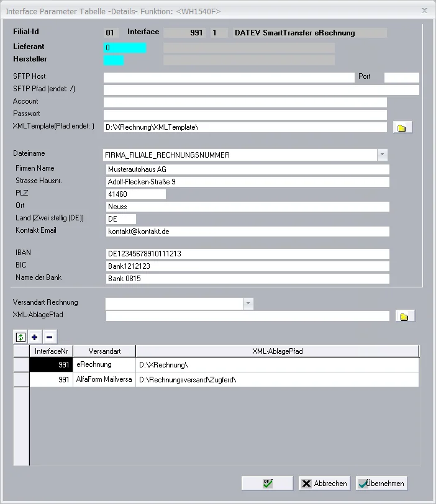Screen dimensions: 436x504
Task: Click the IBAN input field
Action: pyautogui.click(x=248, y=254)
